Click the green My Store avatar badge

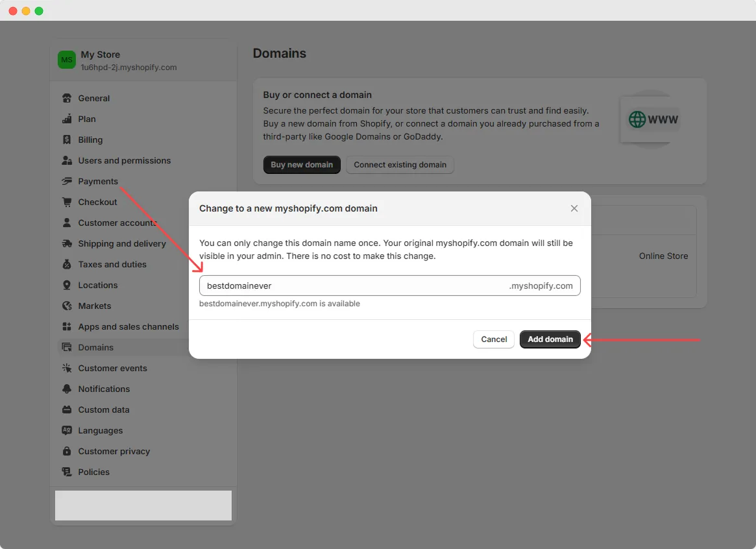(67, 59)
